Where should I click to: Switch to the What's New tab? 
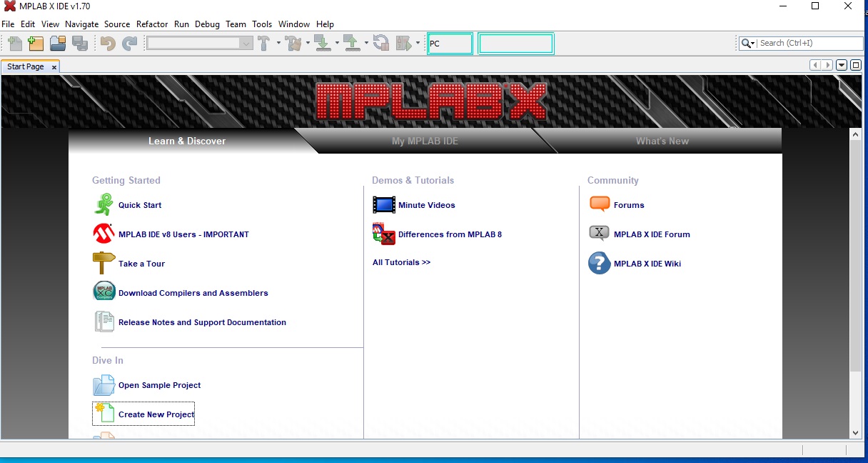click(x=662, y=141)
